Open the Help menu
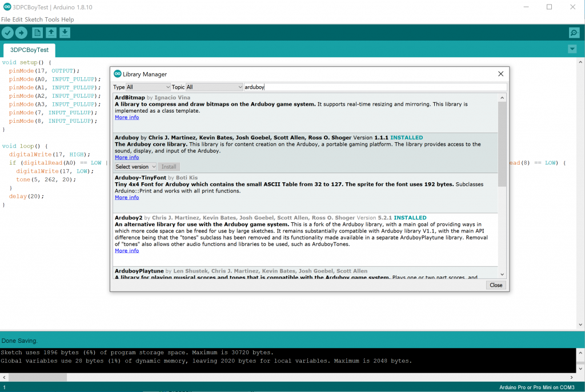This screenshot has height=392, width=585. click(x=67, y=19)
